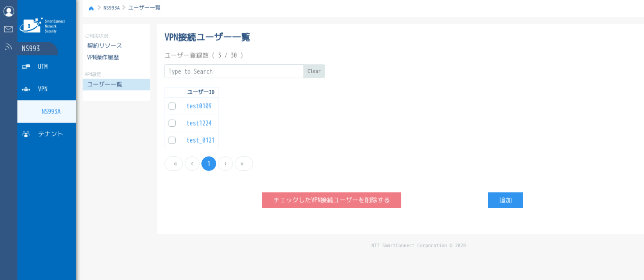644x280 pixels.
Task: Select page 1 in pagination
Action: click(x=209, y=164)
